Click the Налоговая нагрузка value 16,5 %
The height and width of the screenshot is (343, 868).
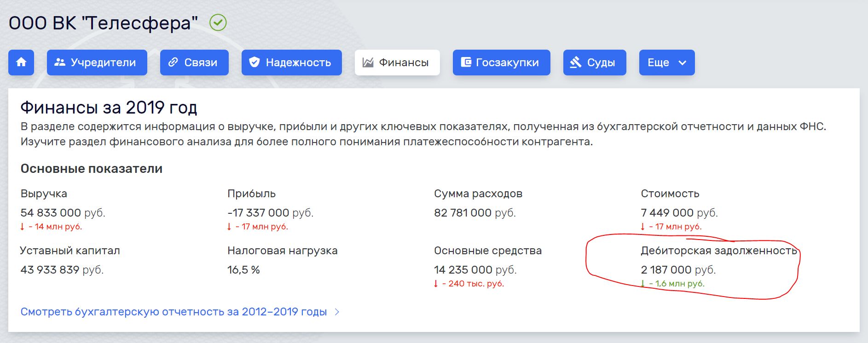243,270
